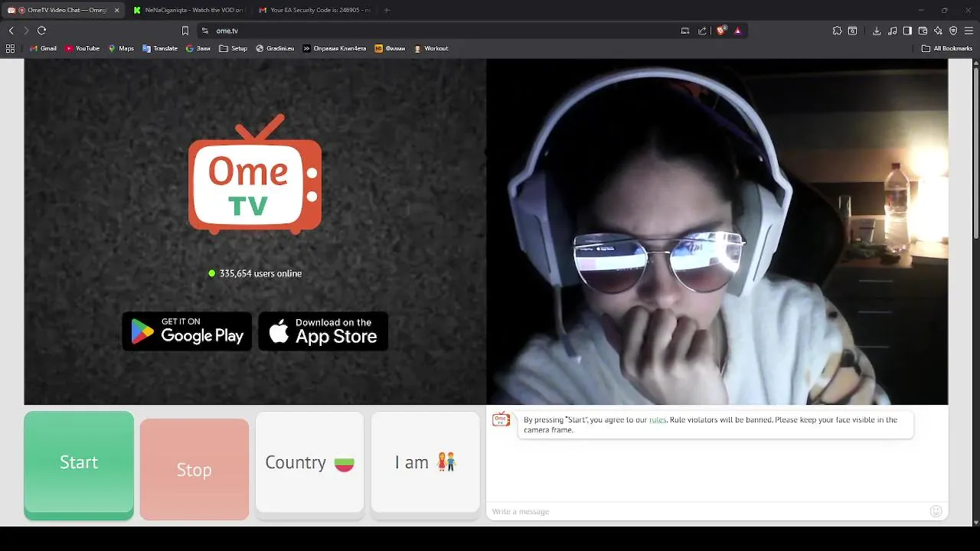980x551 pixels.
Task: Expand the All Bookmarks folder
Action: pos(947,48)
